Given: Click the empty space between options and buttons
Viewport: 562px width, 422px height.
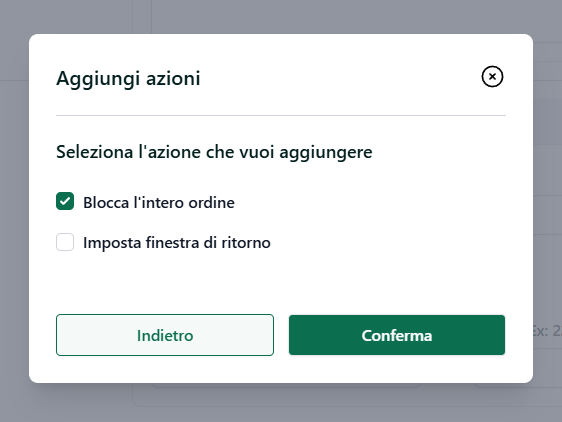Looking at the screenshot, I should point(281,283).
